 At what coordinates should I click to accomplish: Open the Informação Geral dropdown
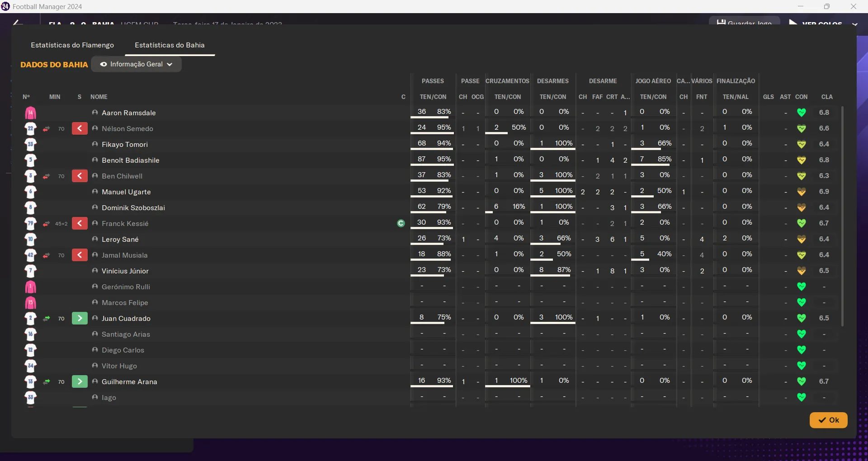pos(136,64)
